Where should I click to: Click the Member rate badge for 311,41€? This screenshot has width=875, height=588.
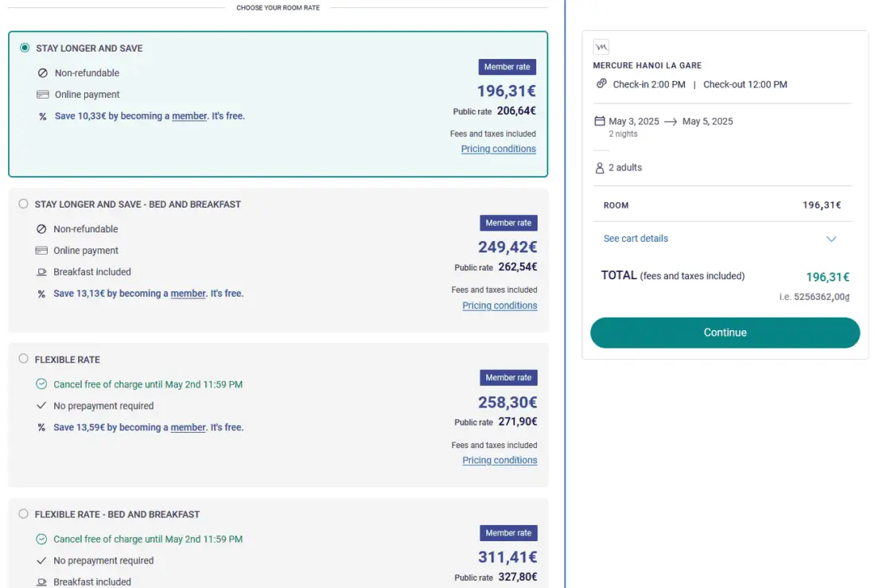pos(508,533)
